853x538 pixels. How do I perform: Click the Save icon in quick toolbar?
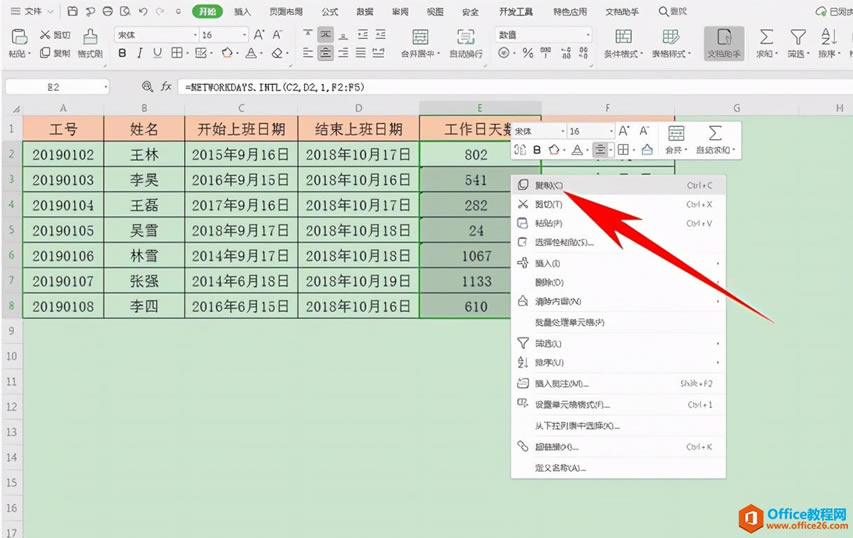tap(72, 11)
